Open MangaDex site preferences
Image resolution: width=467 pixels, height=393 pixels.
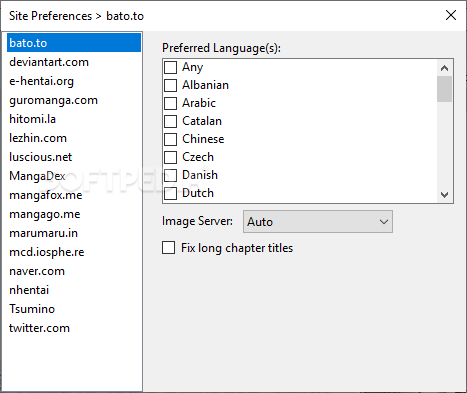(74, 176)
